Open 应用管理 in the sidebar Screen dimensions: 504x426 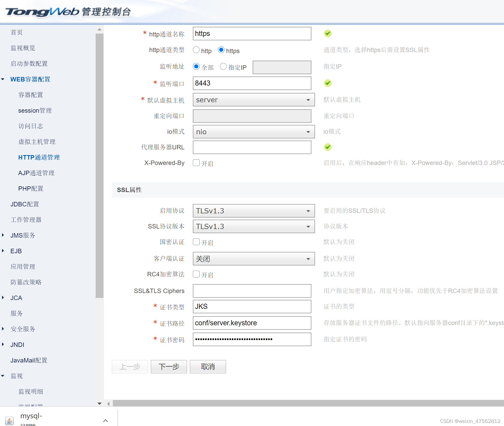23,266
